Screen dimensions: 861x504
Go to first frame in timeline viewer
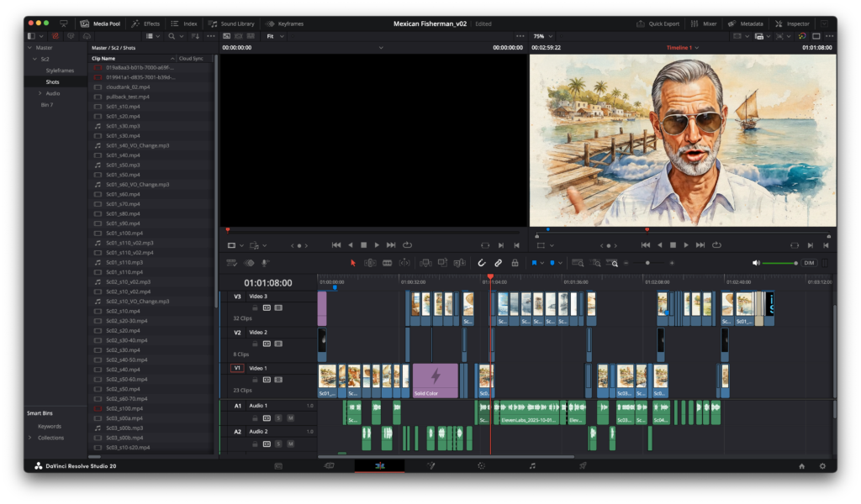(x=646, y=245)
